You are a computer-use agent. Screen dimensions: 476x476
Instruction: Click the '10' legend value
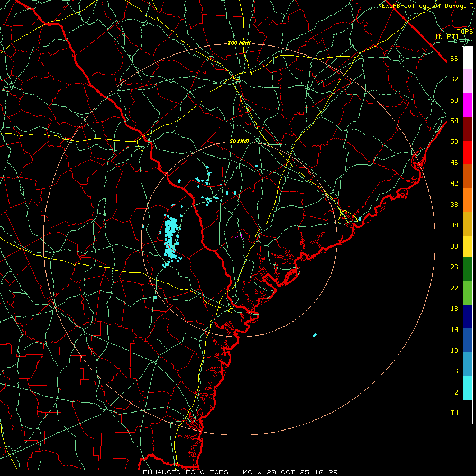pos(454,350)
